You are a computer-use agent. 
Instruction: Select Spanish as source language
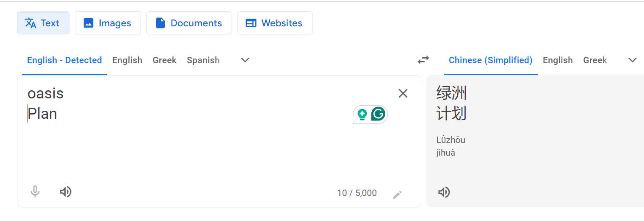[x=203, y=60]
